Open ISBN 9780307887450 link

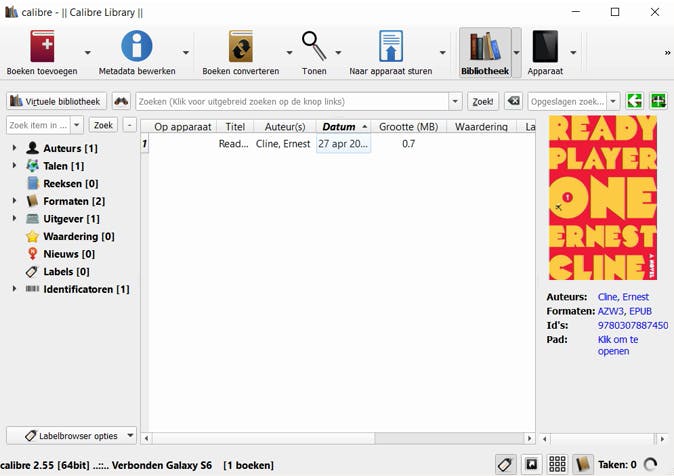(633, 326)
